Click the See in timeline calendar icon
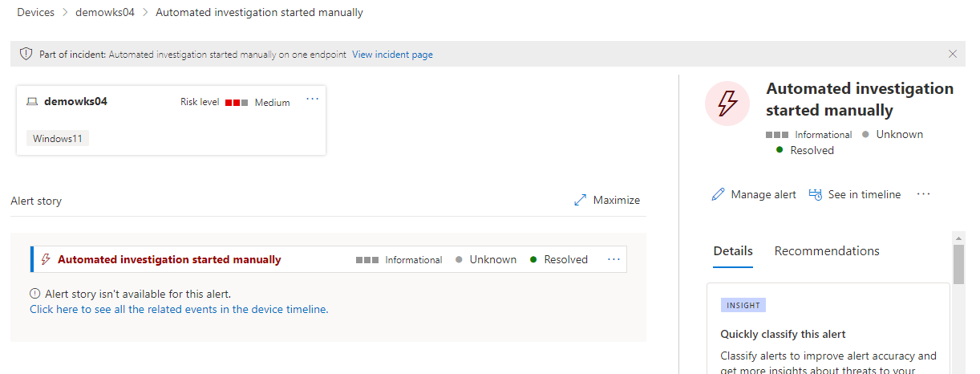Screen dimensions: 980x374 pos(816,195)
